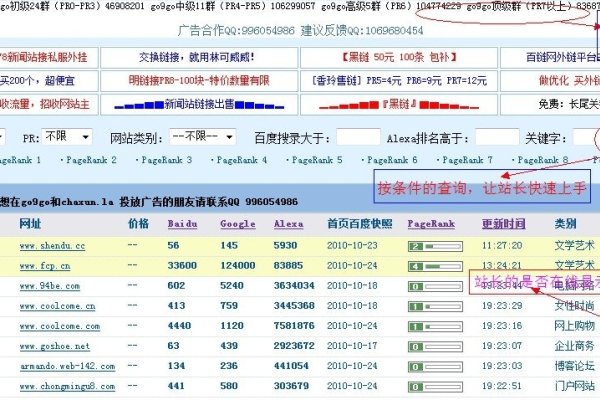Click PageRank bar icon for www.chongmingu8.com

(x=435, y=387)
